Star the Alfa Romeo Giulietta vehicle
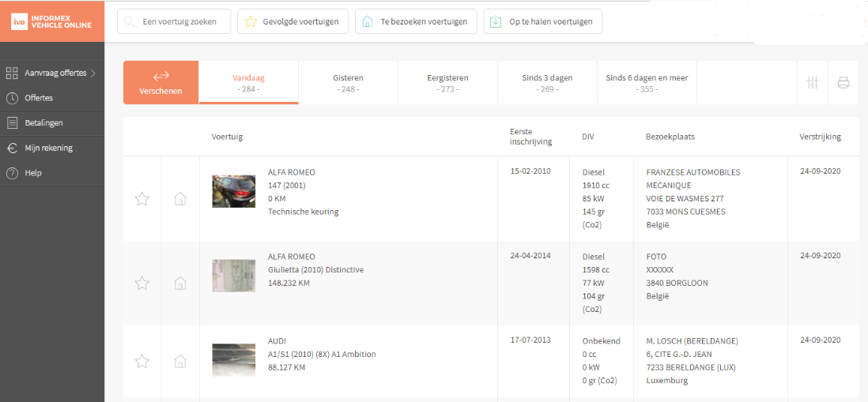This screenshot has height=402, width=868. click(142, 283)
